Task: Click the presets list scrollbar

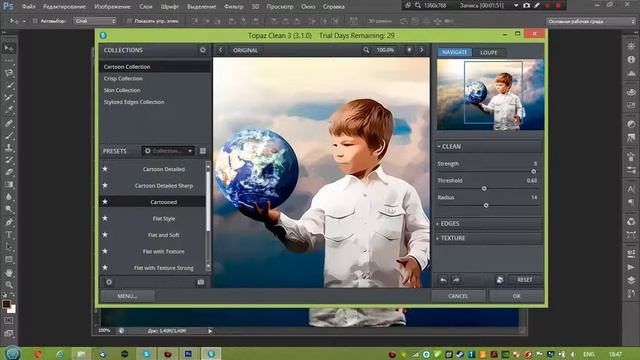Action: pos(208,216)
